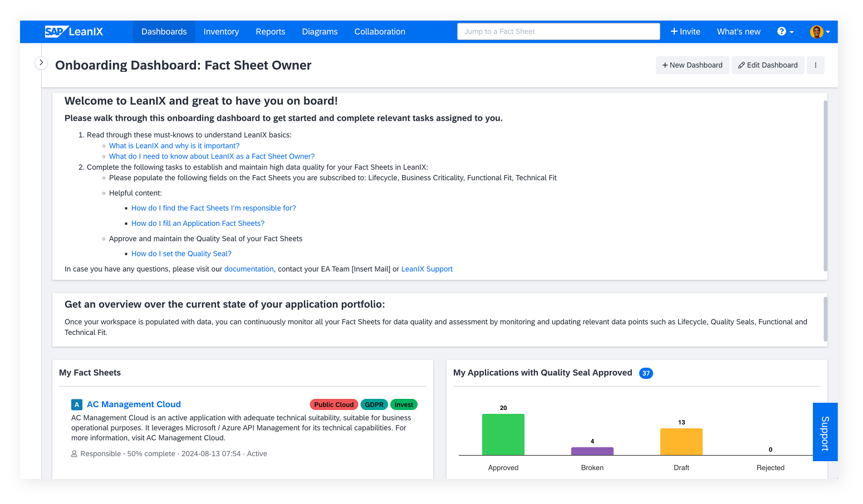
Task: Switch to the Reports tab
Action: click(x=271, y=32)
